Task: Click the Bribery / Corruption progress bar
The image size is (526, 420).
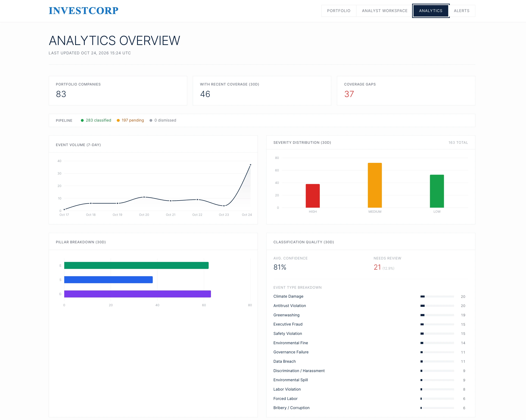Action: 437,408
